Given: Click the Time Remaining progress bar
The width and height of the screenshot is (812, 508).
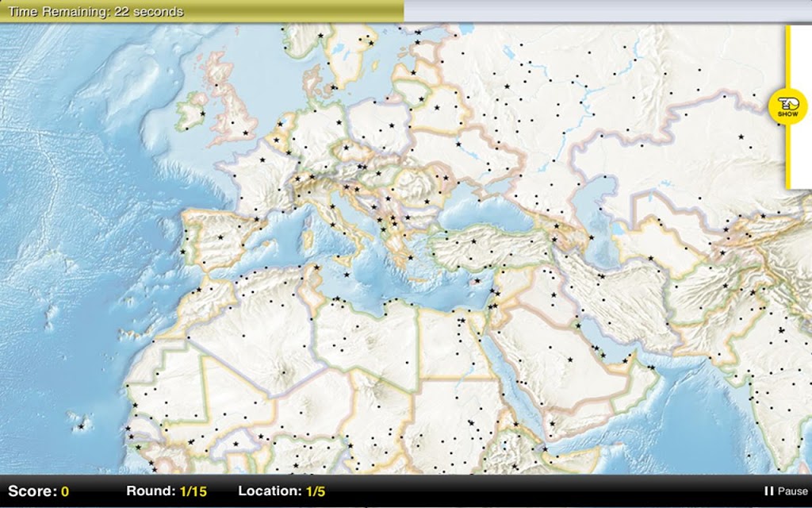Looking at the screenshot, I should pos(406,11).
